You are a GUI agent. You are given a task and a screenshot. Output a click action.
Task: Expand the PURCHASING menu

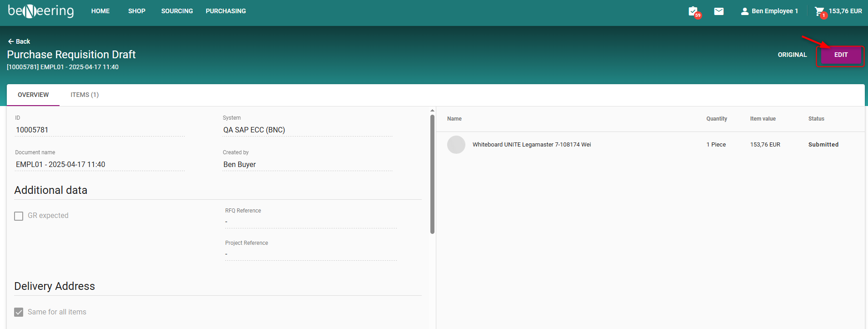tap(225, 11)
